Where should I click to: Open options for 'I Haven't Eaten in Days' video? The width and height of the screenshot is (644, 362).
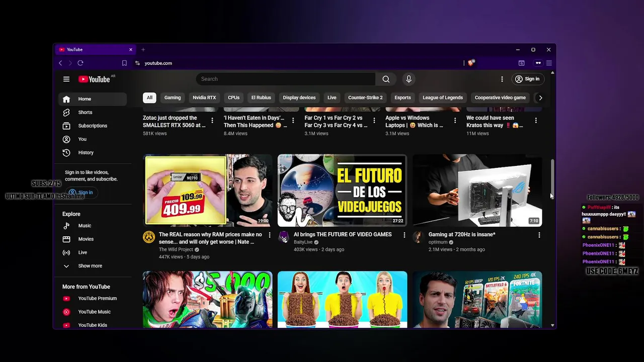coord(293,121)
